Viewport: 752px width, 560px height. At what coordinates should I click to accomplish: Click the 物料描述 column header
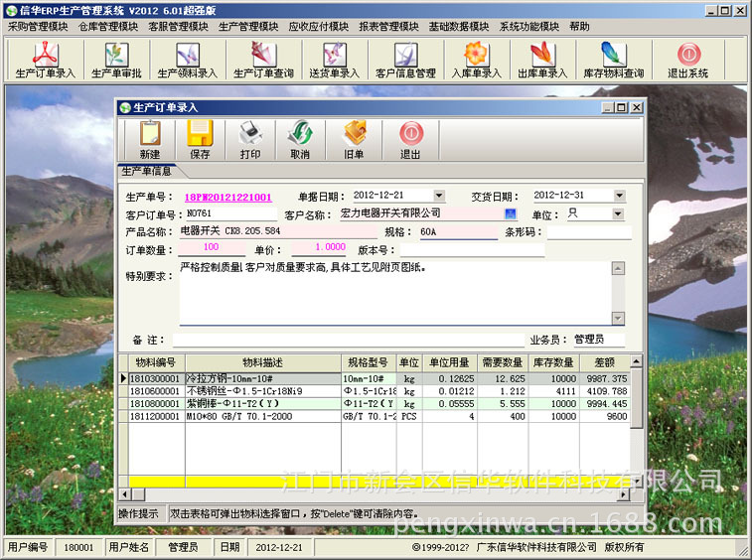pos(263,362)
